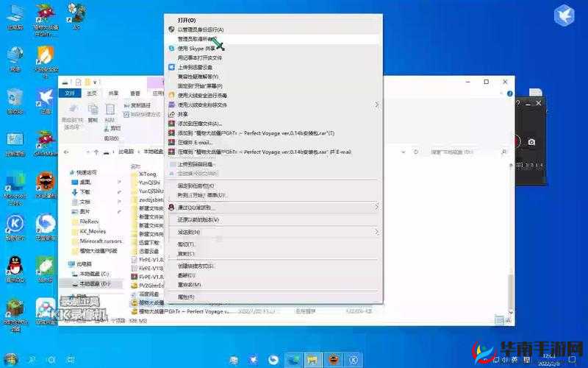The image size is (588, 368).
Task: Expand the 通过QQ发送到 submenu arrow
Action: pos(376,207)
